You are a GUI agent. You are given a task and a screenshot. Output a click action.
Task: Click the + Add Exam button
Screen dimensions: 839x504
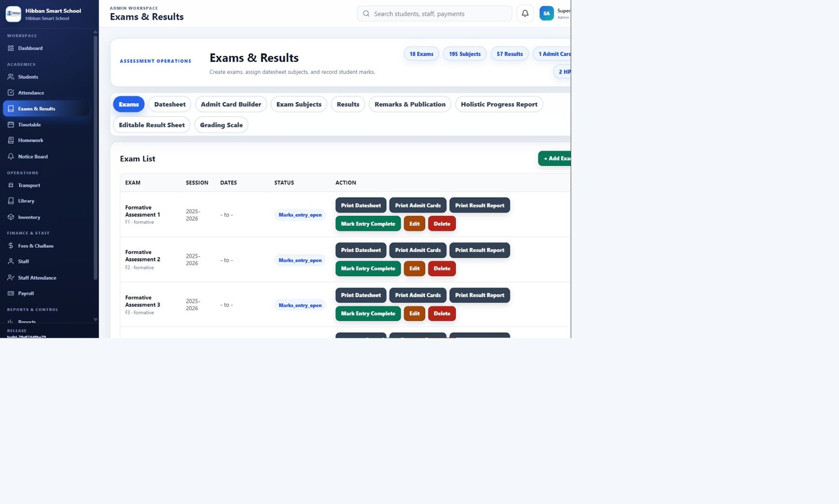555,158
